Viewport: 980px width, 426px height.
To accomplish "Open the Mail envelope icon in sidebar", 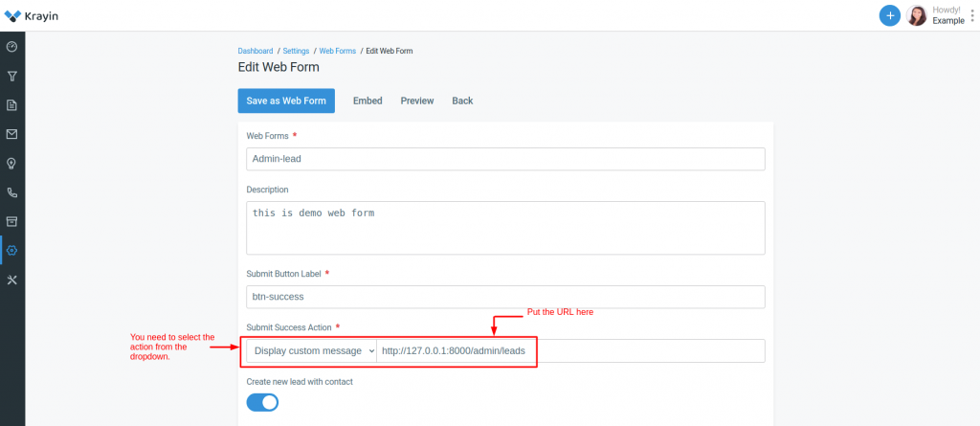I will (11, 134).
